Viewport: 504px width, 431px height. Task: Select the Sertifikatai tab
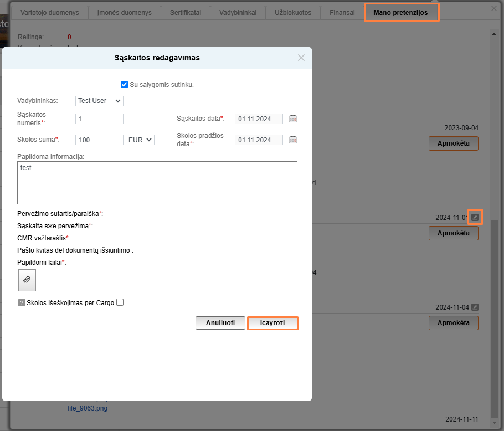tap(186, 12)
